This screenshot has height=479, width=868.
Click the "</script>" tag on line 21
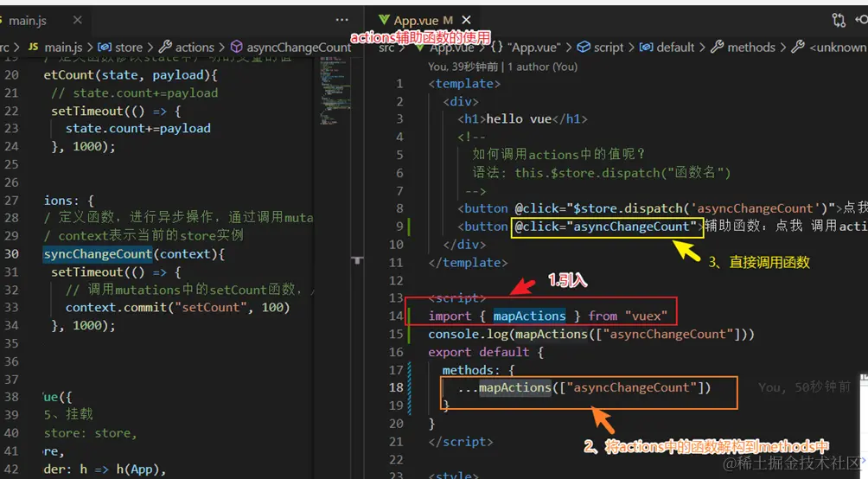coord(461,442)
